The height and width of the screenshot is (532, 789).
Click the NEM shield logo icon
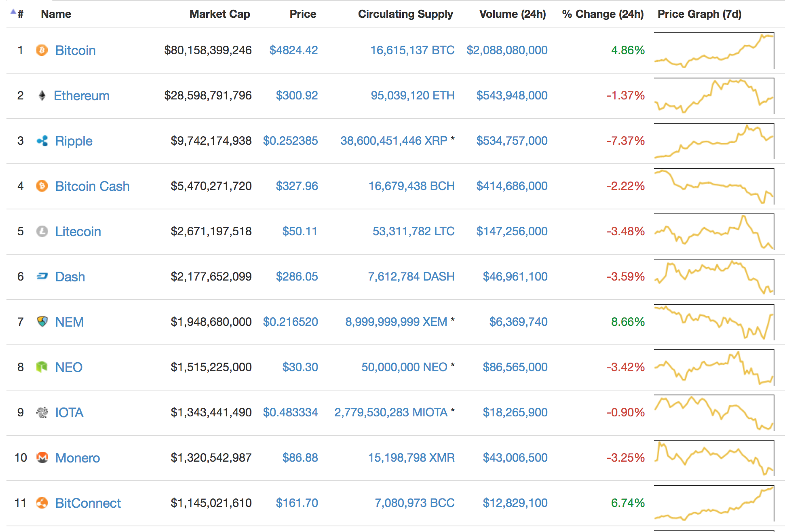[42, 322]
